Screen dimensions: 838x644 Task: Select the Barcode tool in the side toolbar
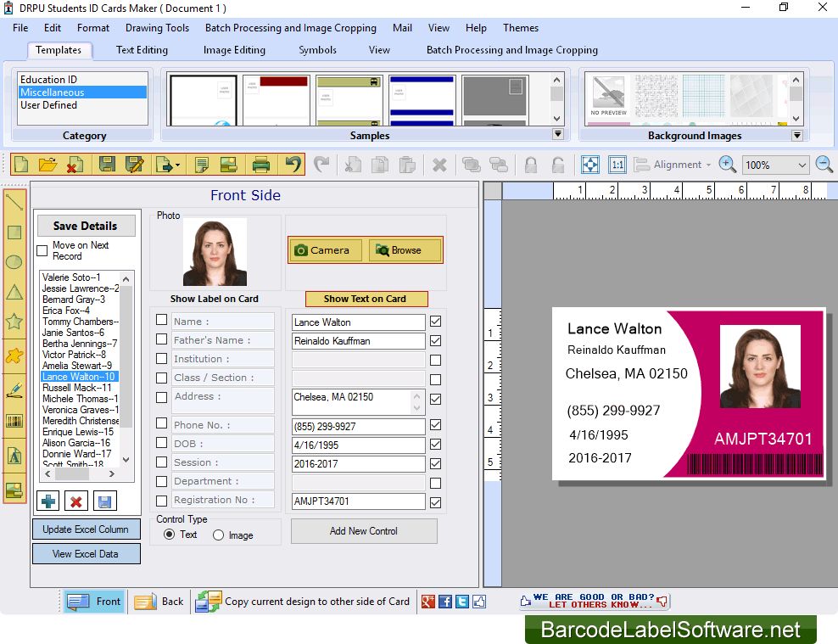click(14, 421)
